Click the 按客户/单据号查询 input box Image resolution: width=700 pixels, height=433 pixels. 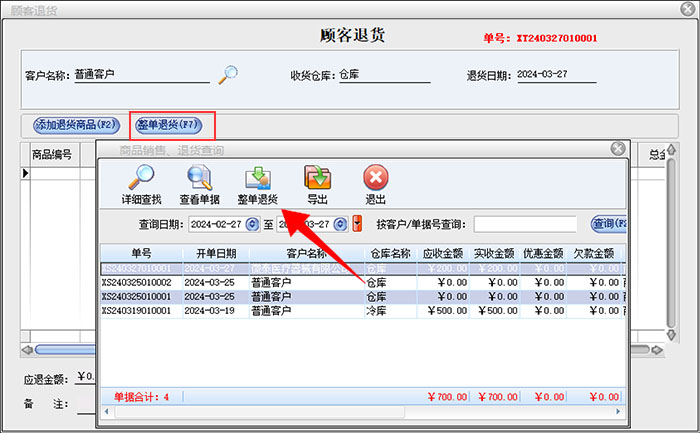click(x=525, y=224)
